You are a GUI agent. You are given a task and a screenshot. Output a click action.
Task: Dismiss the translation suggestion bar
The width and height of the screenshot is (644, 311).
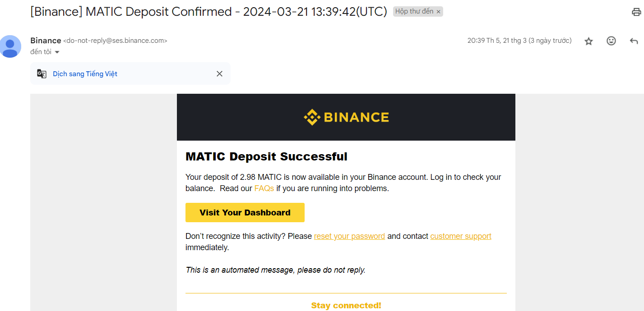(219, 74)
